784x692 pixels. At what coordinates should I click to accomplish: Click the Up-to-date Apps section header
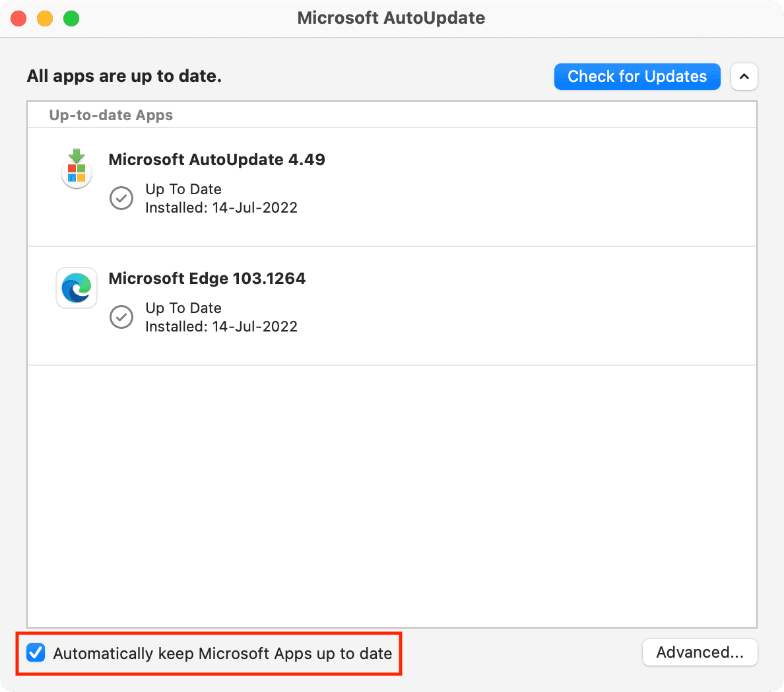[111, 115]
